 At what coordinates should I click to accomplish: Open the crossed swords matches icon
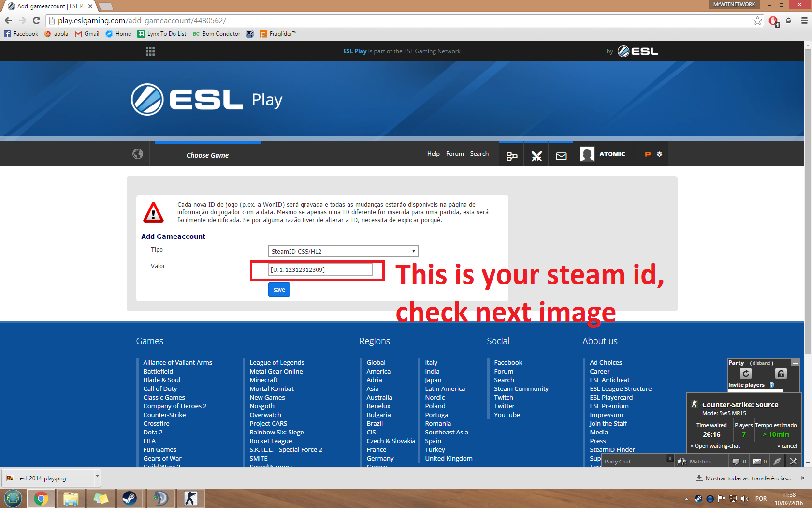[536, 156]
